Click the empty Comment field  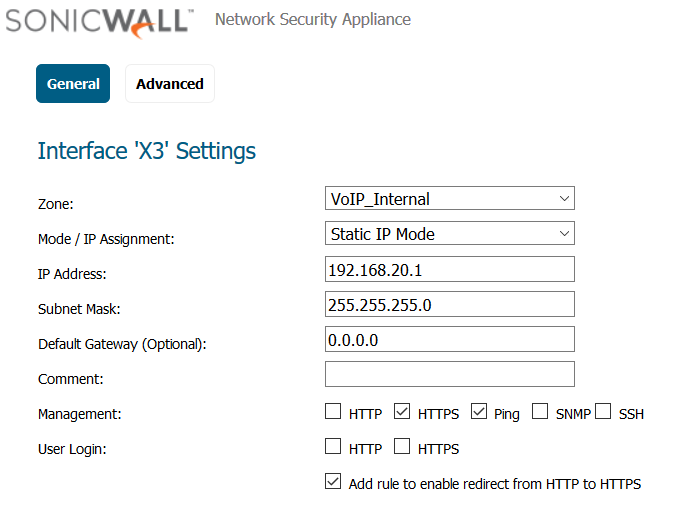(x=450, y=374)
